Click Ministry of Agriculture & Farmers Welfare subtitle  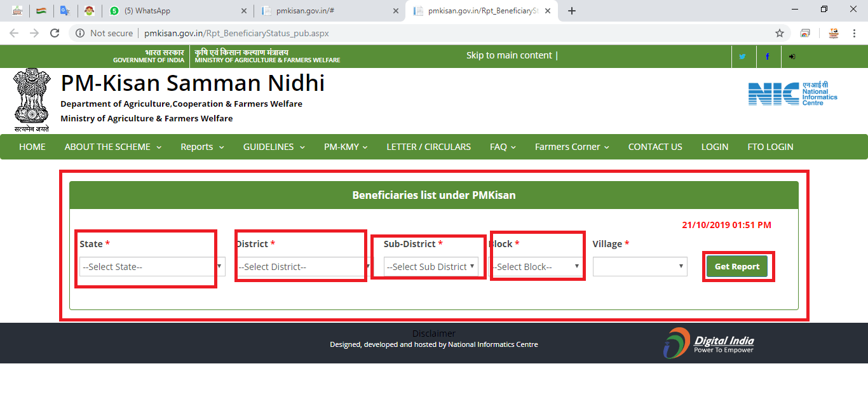click(x=146, y=118)
